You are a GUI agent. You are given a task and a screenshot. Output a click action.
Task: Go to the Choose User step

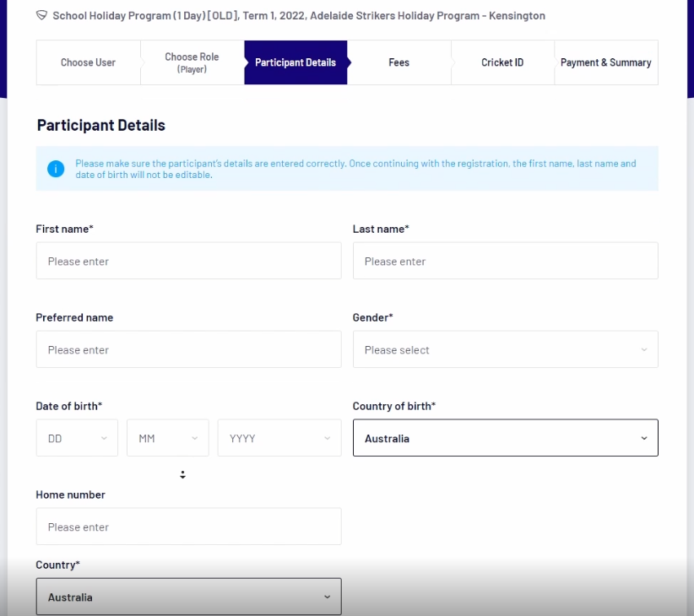88,62
